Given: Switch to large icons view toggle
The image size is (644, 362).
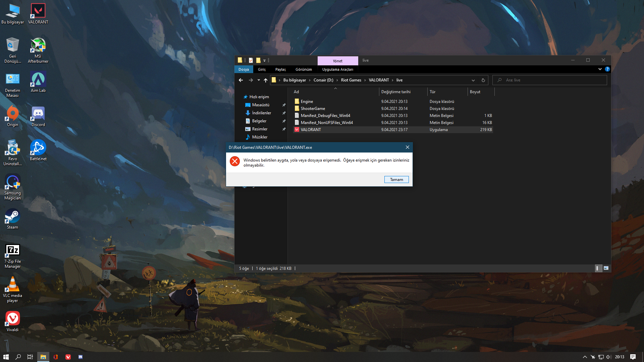Looking at the screenshot, I should tap(606, 268).
